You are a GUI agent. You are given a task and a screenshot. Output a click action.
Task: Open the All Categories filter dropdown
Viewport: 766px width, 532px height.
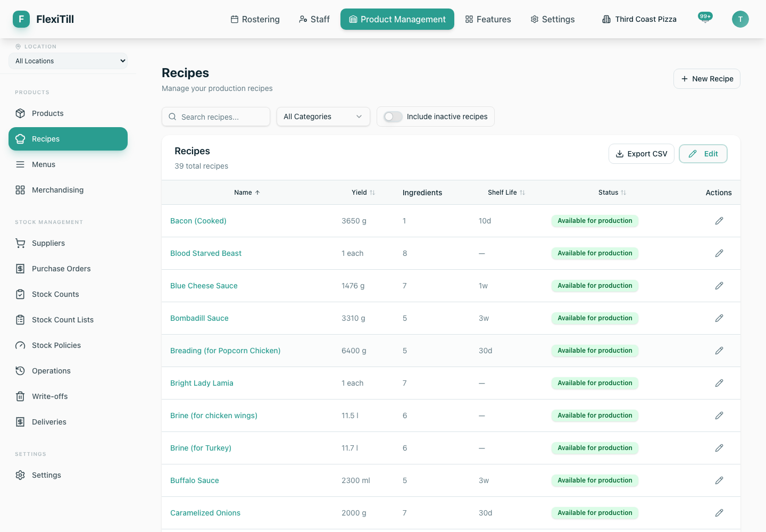[323, 117]
